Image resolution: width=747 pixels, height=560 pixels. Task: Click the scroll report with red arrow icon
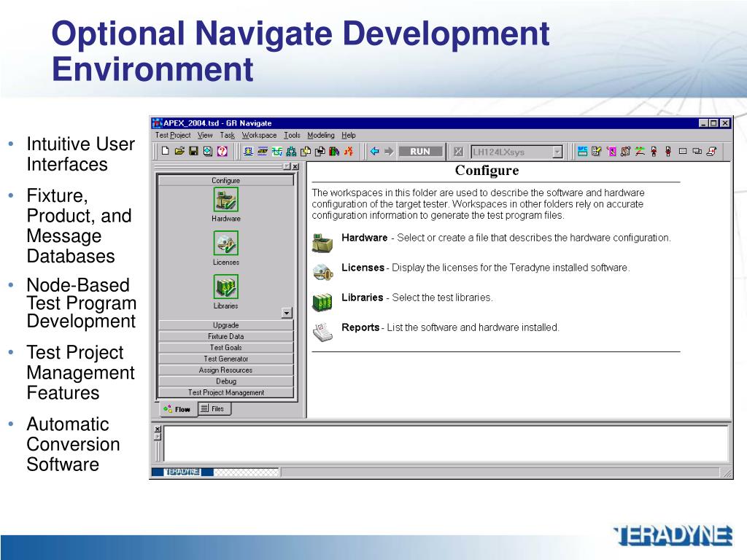(711, 152)
